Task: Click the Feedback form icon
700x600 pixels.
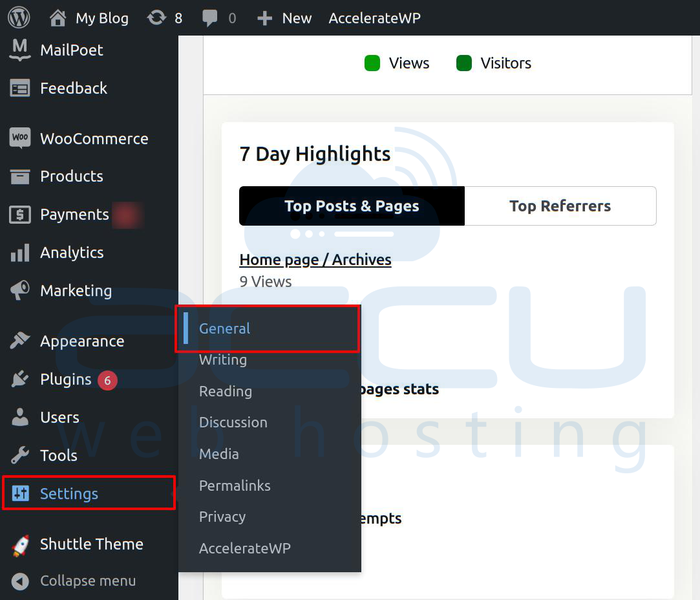Action: click(x=19, y=89)
